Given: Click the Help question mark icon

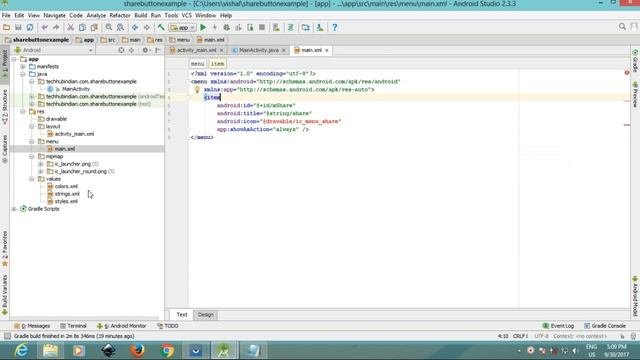Looking at the screenshot, I should coord(335,27).
